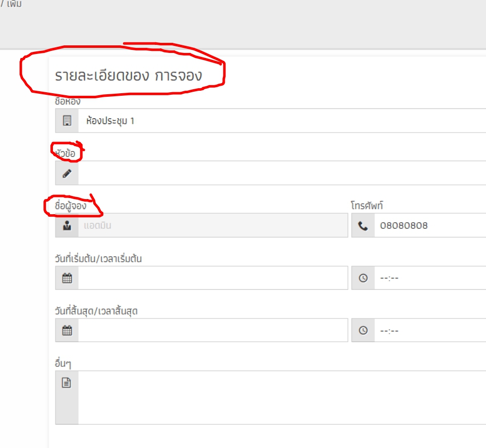
Task: Click the document icon in อื่นๆ field
Action: [x=67, y=382]
